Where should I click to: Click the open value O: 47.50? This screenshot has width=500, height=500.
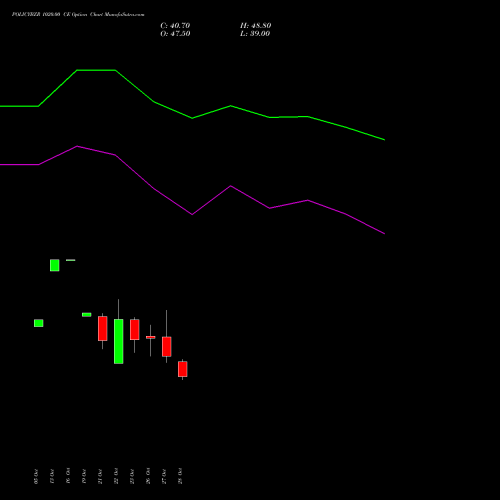coord(175,34)
